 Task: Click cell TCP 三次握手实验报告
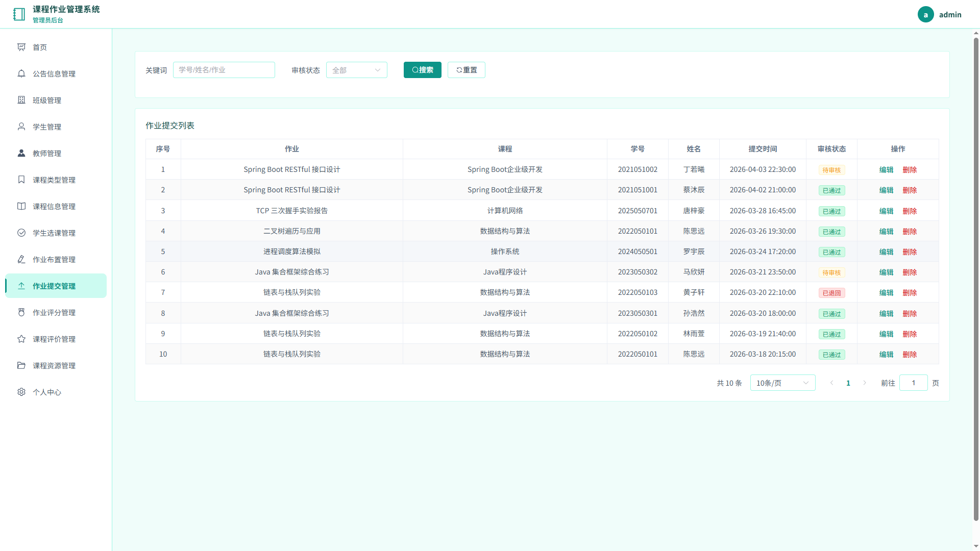pyautogui.click(x=292, y=211)
